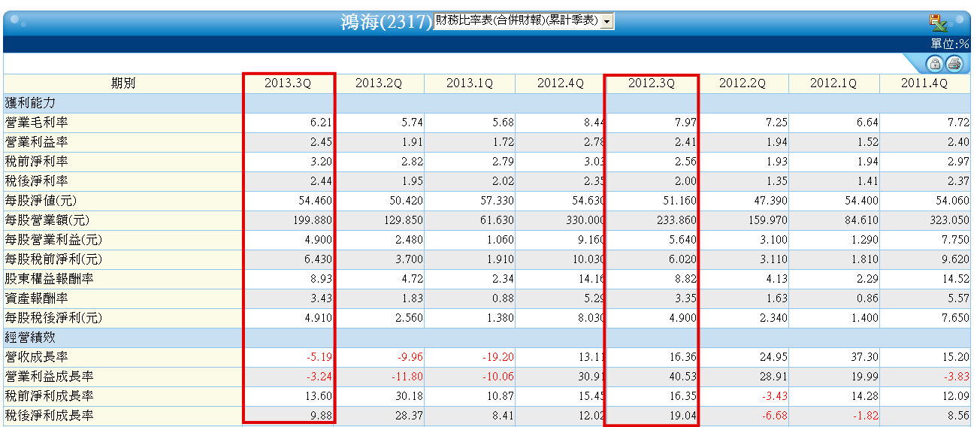
Task: Select 每股營業利益 value 5.640 for 2012.3Q
Action: click(x=682, y=239)
